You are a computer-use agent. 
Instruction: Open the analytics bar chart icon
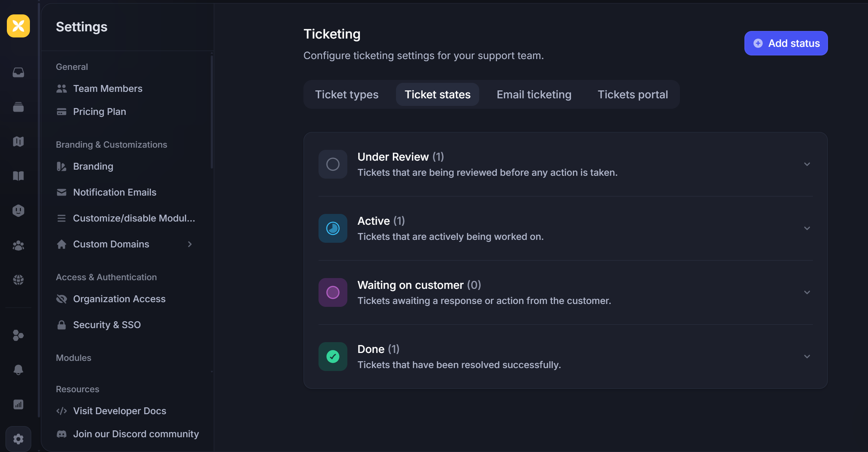(18, 404)
